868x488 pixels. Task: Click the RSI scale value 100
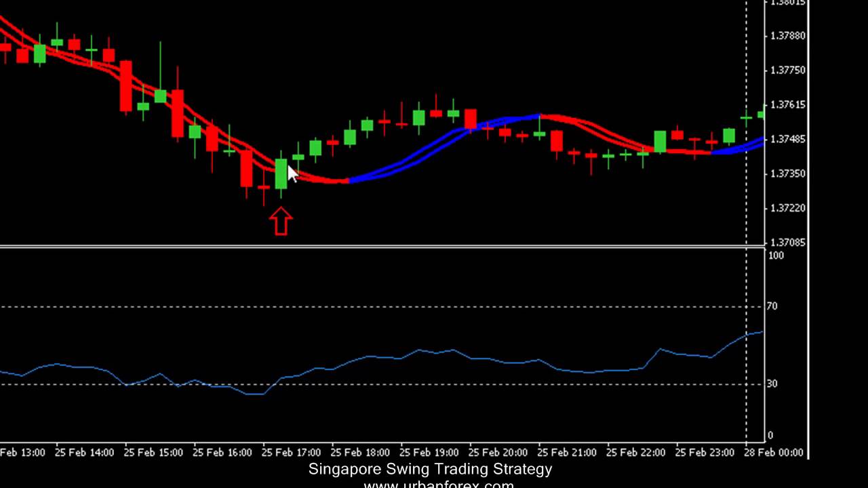(775, 256)
